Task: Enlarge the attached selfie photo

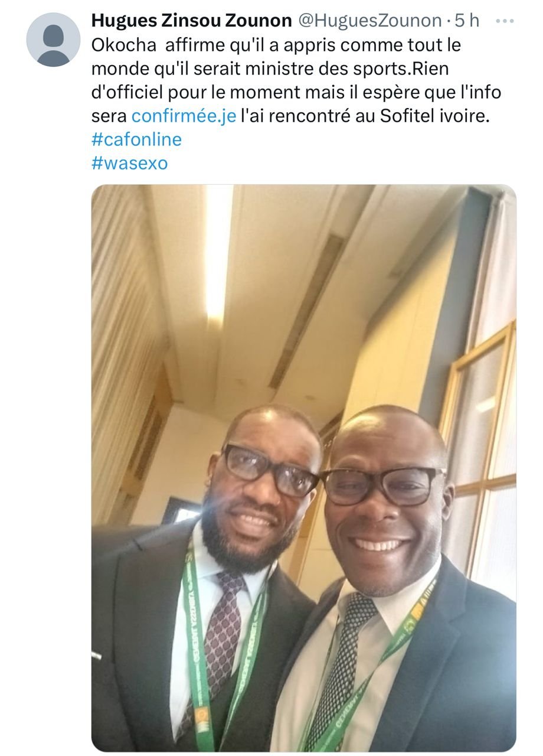Action: 303,468
